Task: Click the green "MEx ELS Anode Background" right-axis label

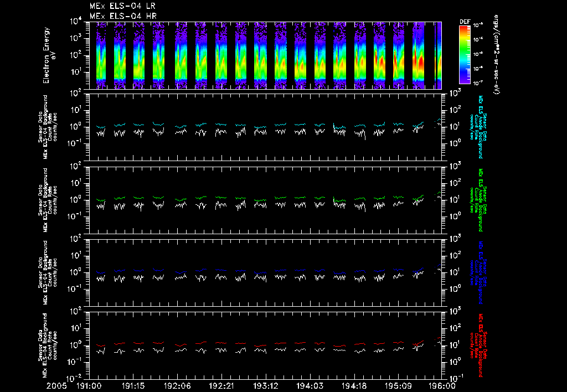Action: (x=480, y=200)
